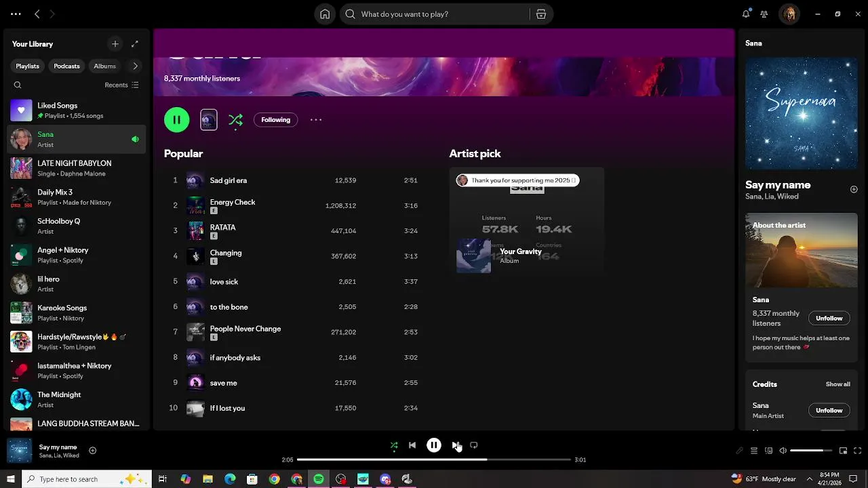Open Task View on taskbar

(163, 479)
